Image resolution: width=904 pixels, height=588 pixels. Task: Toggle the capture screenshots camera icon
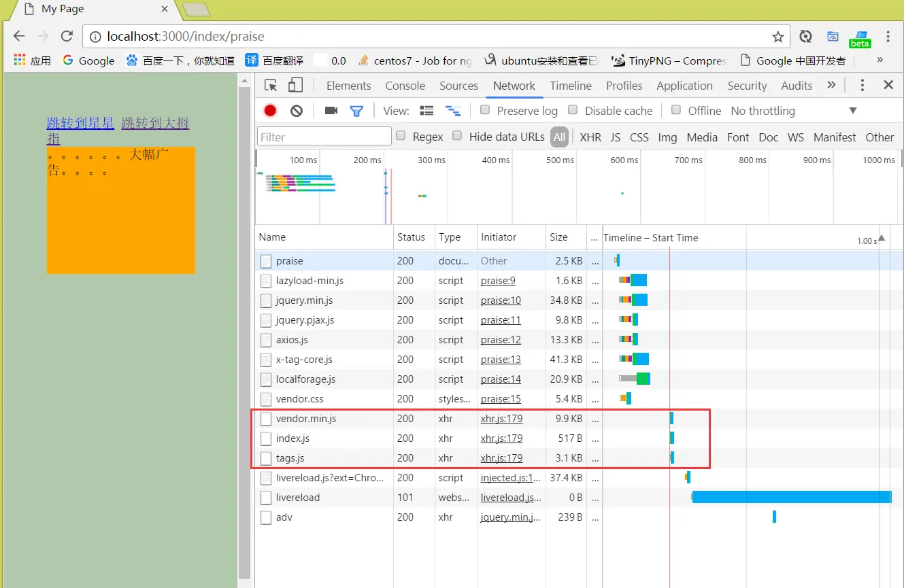click(x=331, y=111)
